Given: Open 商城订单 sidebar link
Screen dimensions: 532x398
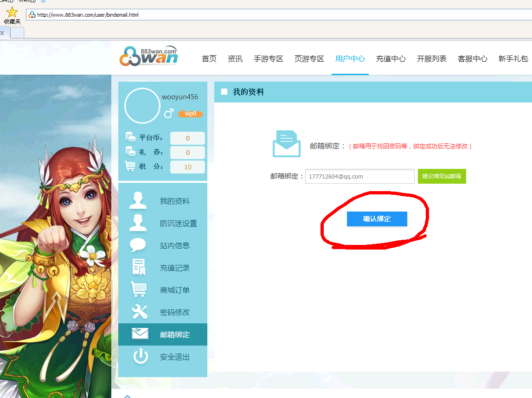Looking at the screenshot, I should (175, 290).
